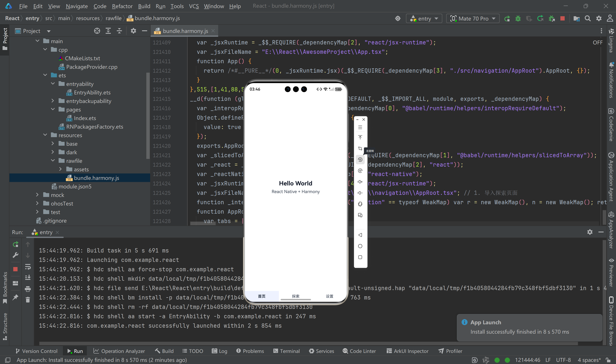Viewport: 616px width, 364px height.
Task: Select Index.ets in project tree
Action: (x=85, y=118)
